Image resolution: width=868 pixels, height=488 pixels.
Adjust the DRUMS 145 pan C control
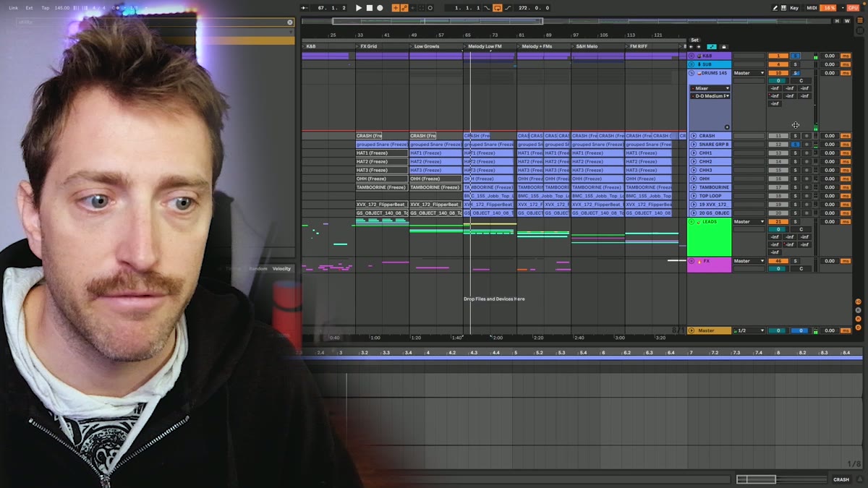pyautogui.click(x=801, y=80)
